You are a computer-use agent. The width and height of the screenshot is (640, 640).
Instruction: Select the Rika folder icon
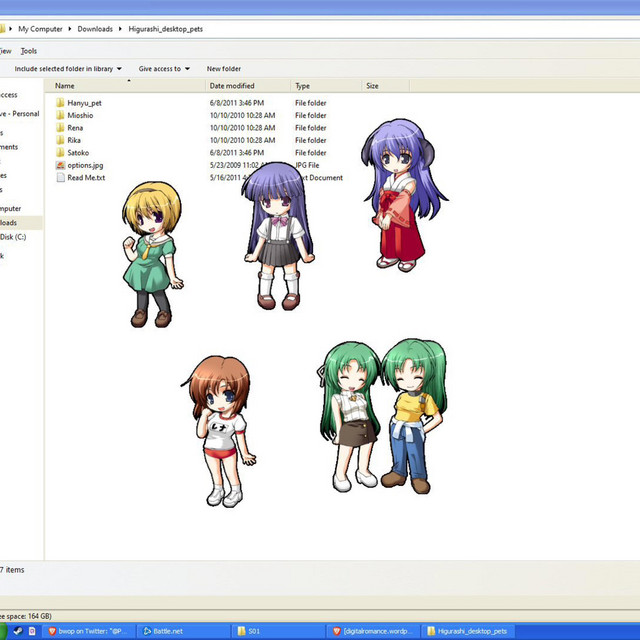click(60, 141)
